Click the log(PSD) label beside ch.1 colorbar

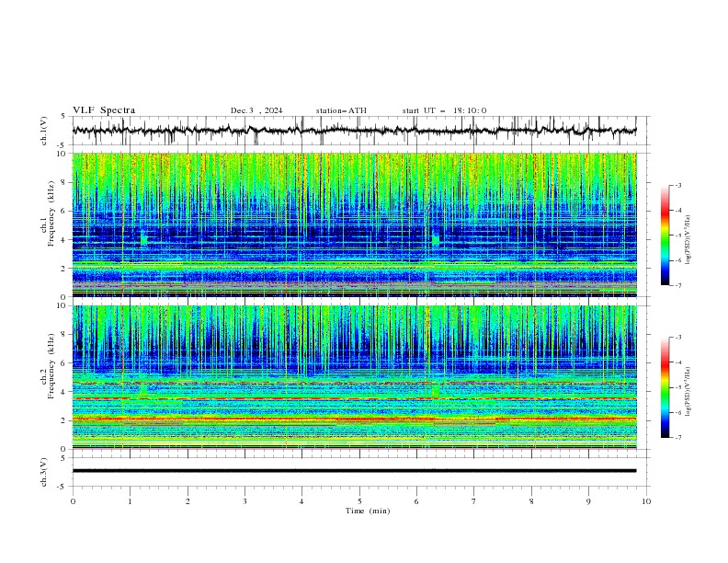pyautogui.click(x=688, y=240)
